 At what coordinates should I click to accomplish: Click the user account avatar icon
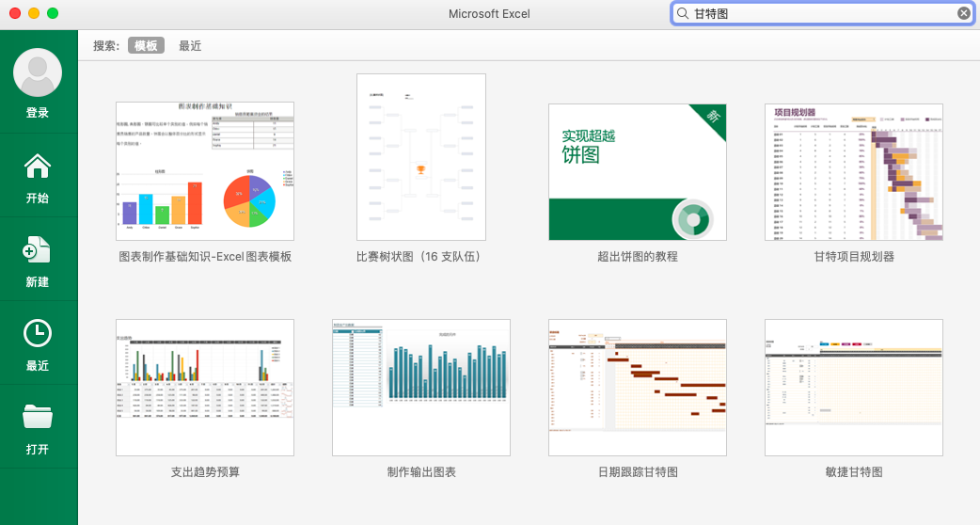coord(38,72)
